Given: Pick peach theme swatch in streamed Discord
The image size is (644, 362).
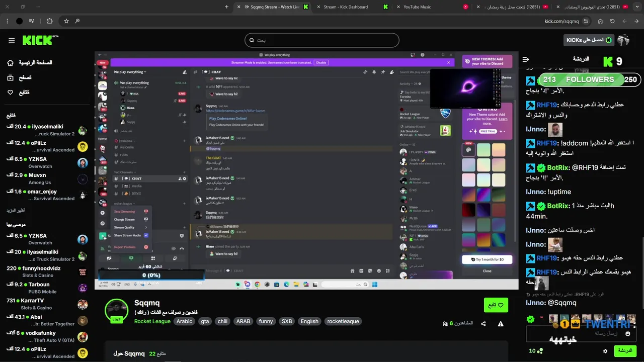Looking at the screenshot, I should [x=499, y=150].
